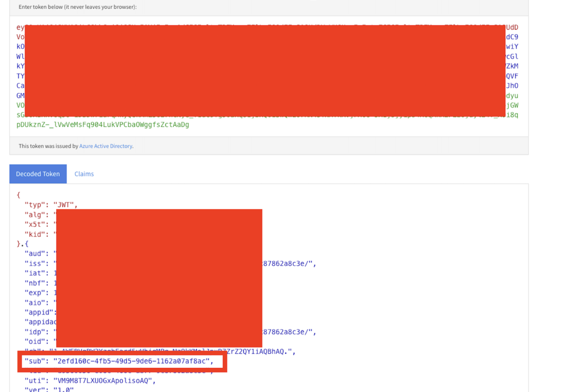Click the "x5t" key in decoded header
Viewport: 586px width, 392px height.
(35, 224)
